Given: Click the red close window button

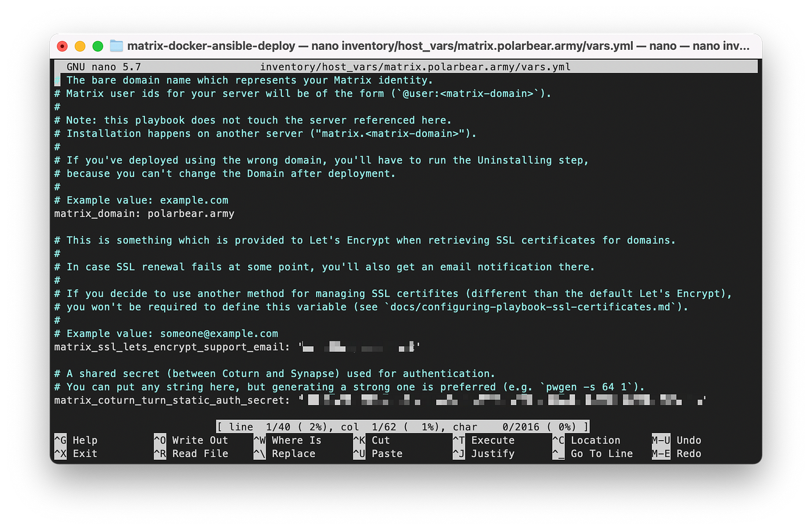Looking at the screenshot, I should 63,46.
